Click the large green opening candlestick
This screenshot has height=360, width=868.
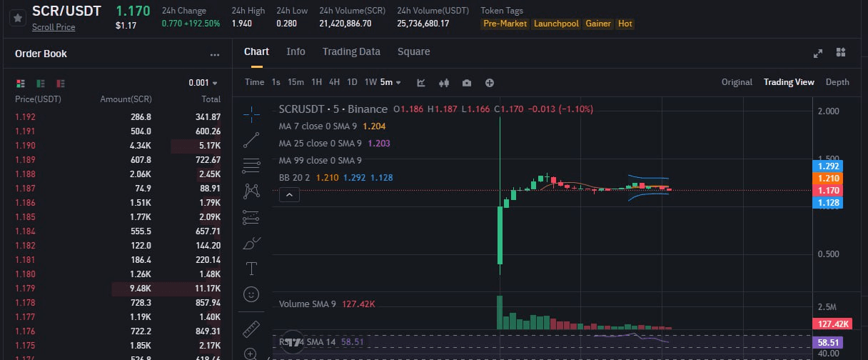tap(500, 235)
